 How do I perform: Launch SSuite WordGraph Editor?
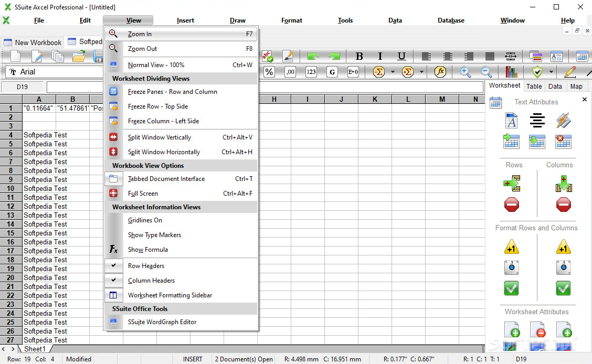pos(181,322)
